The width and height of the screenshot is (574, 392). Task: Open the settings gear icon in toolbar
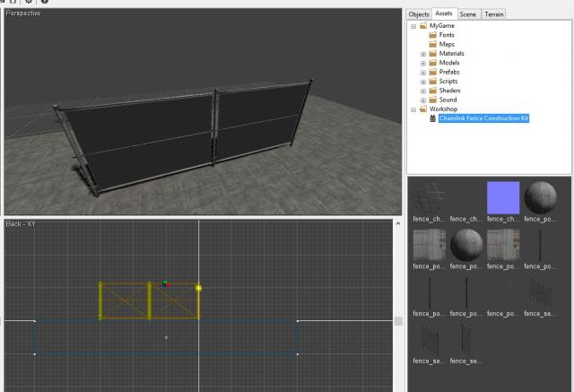click(x=30, y=3)
